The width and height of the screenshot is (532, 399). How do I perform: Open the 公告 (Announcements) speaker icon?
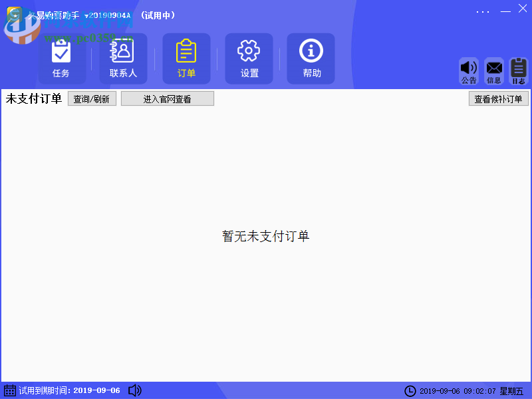point(469,70)
